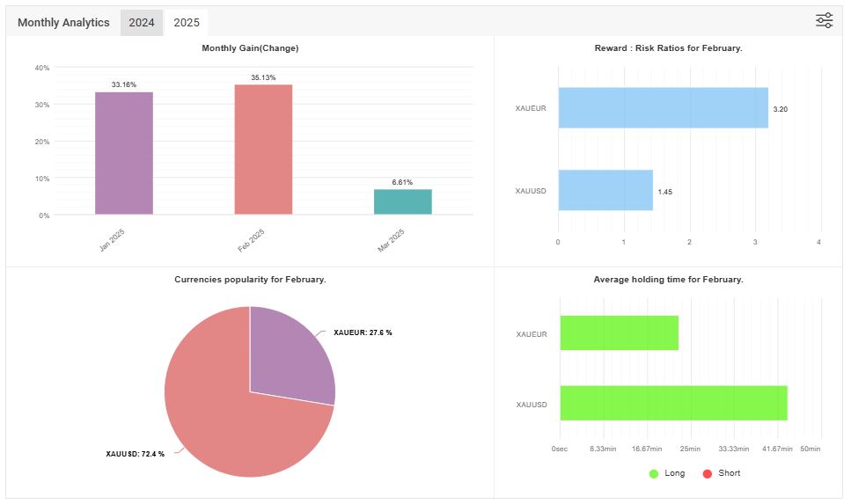
Task: Click the Monthly Analytics heading
Action: click(63, 23)
